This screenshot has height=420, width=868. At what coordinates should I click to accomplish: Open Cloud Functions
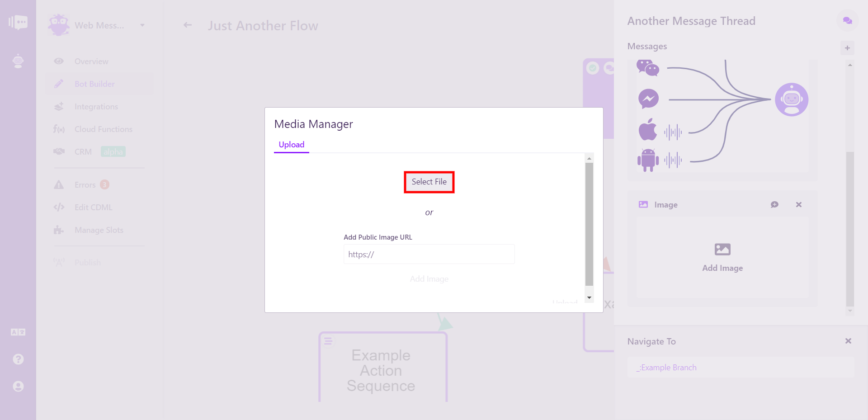click(104, 129)
